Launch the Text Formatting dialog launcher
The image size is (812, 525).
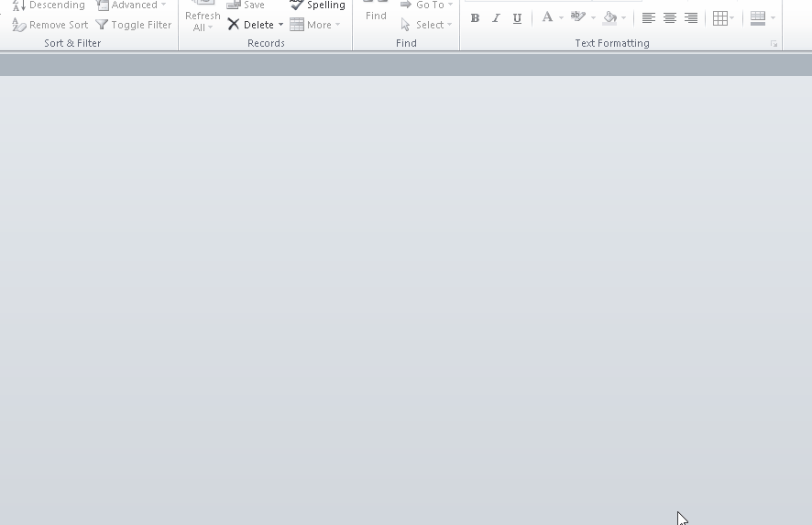click(774, 44)
